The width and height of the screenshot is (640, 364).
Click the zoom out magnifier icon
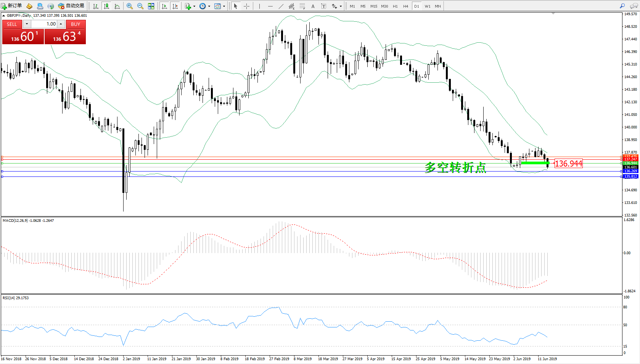point(140,6)
